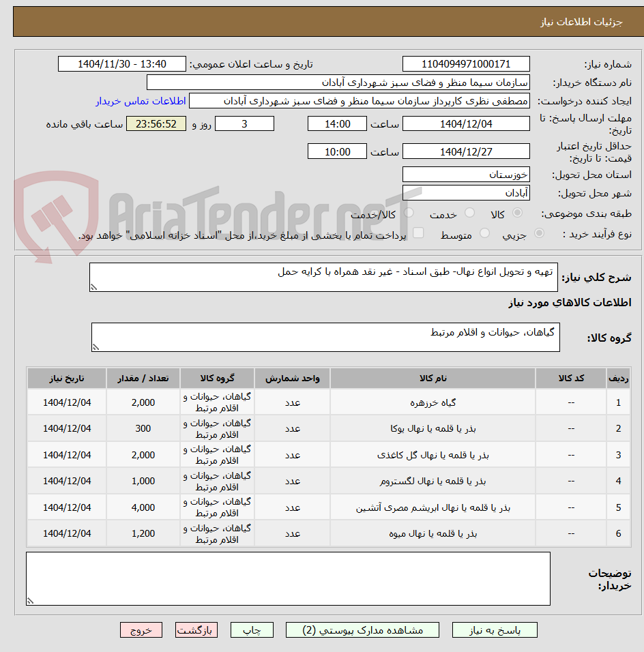The image size is (644, 652).
Task: Click resize grip of گروه کالا textarea
Action: pyautogui.click(x=96, y=347)
